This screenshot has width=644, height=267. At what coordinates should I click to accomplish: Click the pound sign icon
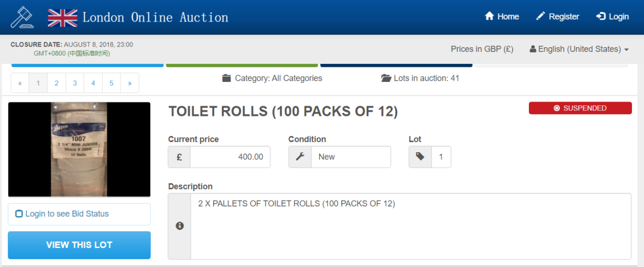pyautogui.click(x=179, y=157)
